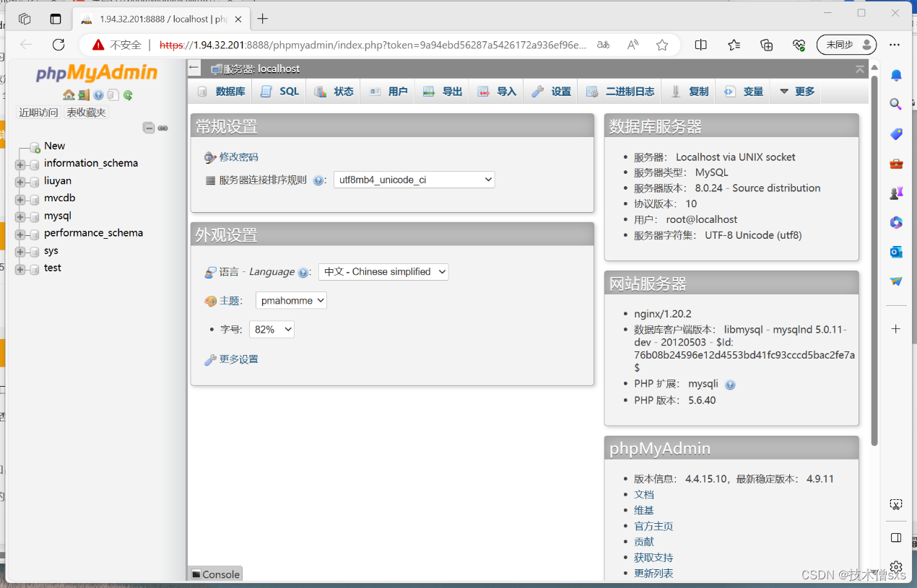Click the 修改密码 link
Image resolution: width=917 pixels, height=588 pixels.
(238, 157)
